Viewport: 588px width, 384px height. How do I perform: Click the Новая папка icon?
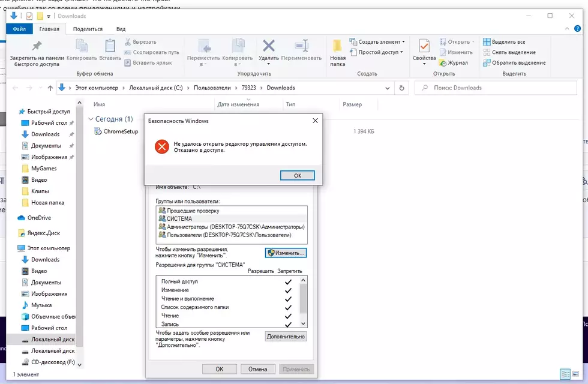[x=337, y=46]
